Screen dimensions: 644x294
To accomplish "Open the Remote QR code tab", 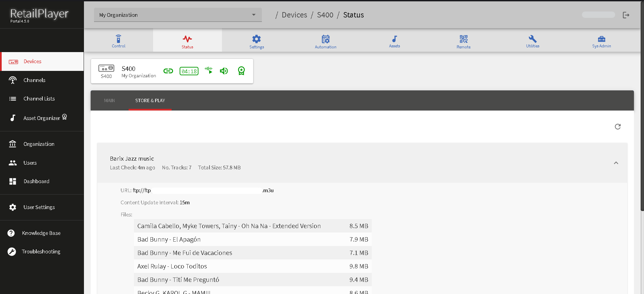I will [463, 41].
